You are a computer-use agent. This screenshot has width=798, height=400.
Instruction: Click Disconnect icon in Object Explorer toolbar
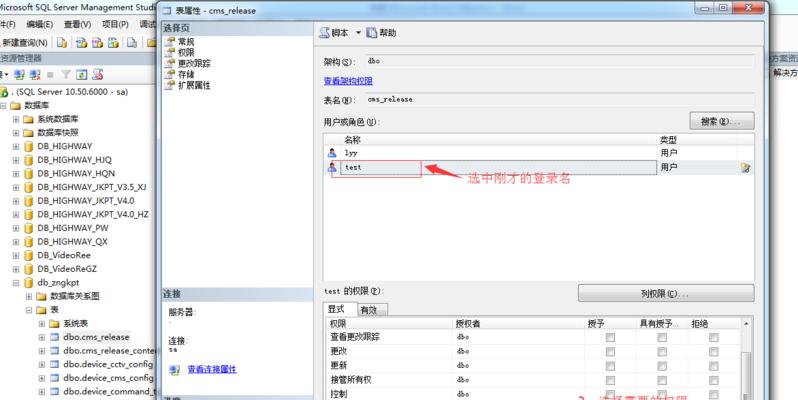pos(35,75)
